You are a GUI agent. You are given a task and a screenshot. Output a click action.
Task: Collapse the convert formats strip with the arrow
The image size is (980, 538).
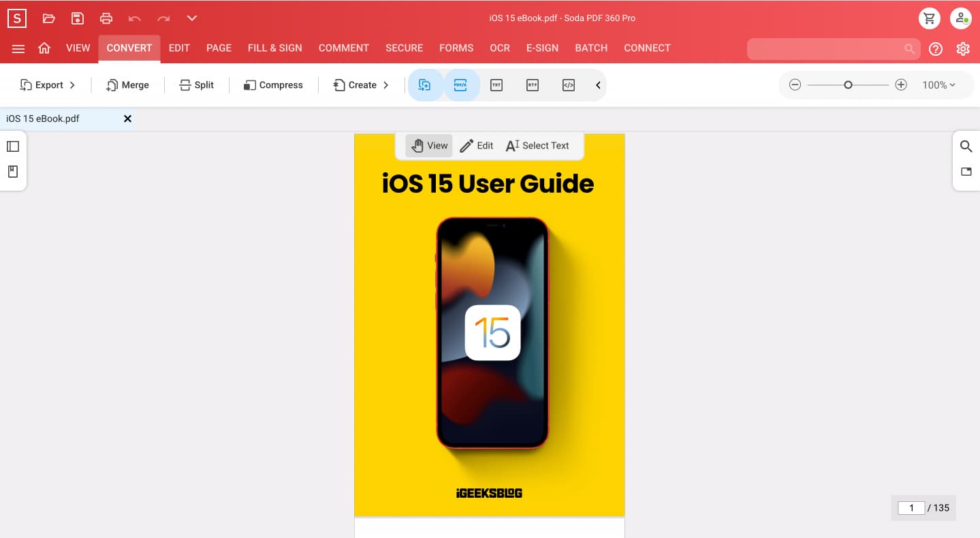pos(598,85)
